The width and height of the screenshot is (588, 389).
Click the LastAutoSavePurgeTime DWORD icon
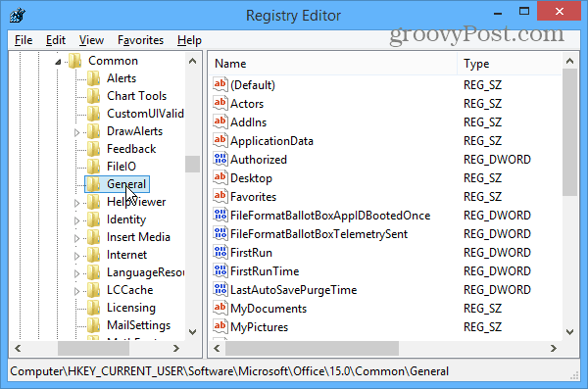coord(220,289)
